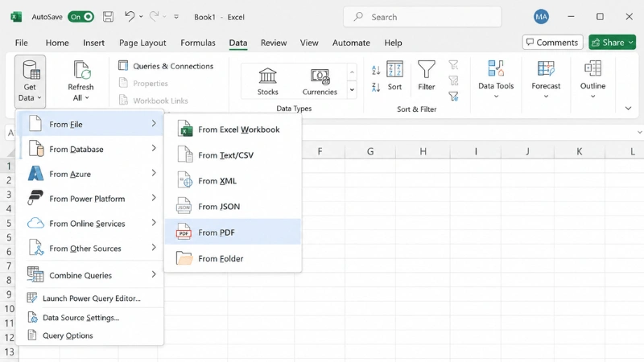The width and height of the screenshot is (644, 362).
Task: Open the From Power Platform submenu
Action: pos(91,199)
